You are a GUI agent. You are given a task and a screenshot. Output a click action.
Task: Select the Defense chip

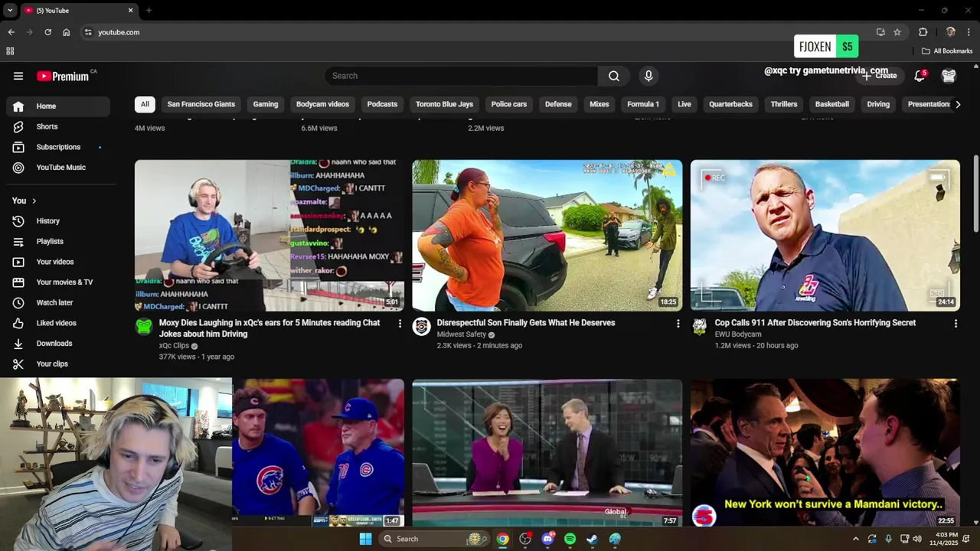[558, 104]
